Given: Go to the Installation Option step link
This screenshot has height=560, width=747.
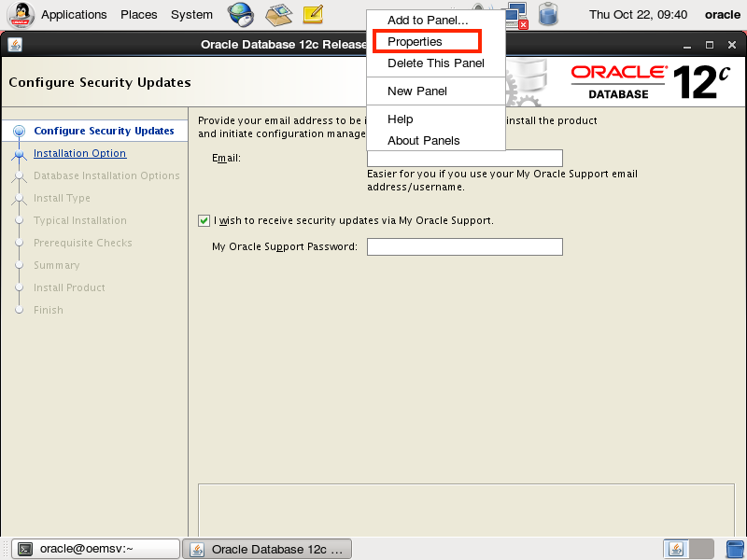Looking at the screenshot, I should 80,153.
